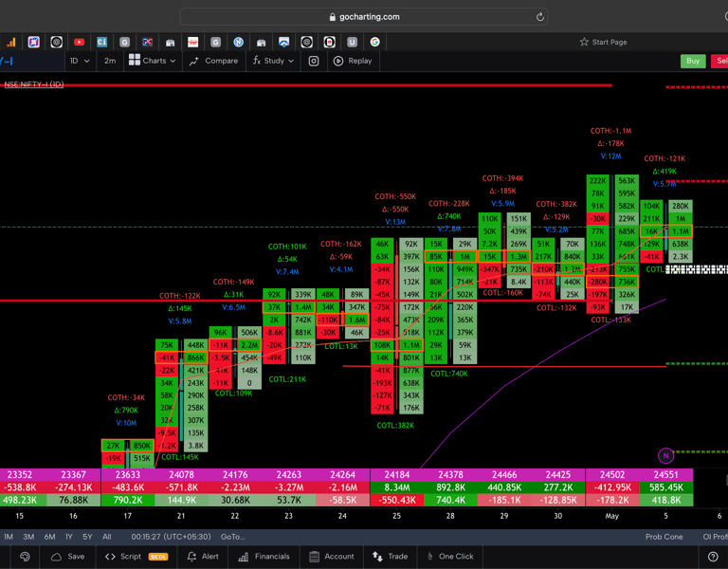Click the time display 00:15:27 (UTC+05:30)

[x=171, y=537]
